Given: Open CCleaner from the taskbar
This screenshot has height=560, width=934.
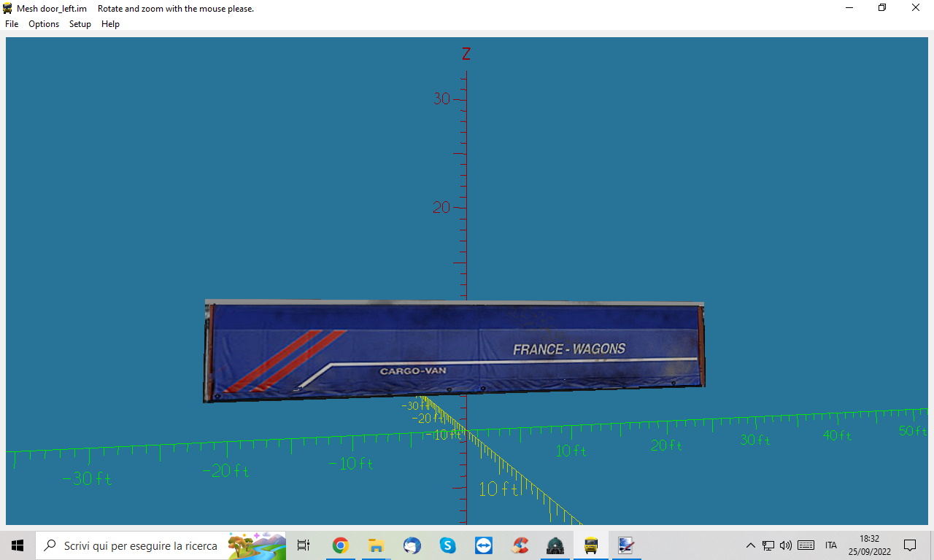Looking at the screenshot, I should pyautogui.click(x=520, y=545).
